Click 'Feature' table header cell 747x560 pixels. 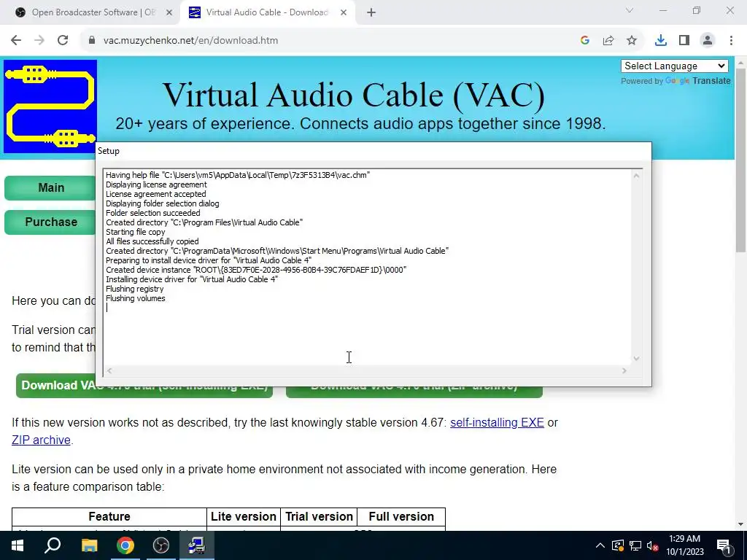109,517
